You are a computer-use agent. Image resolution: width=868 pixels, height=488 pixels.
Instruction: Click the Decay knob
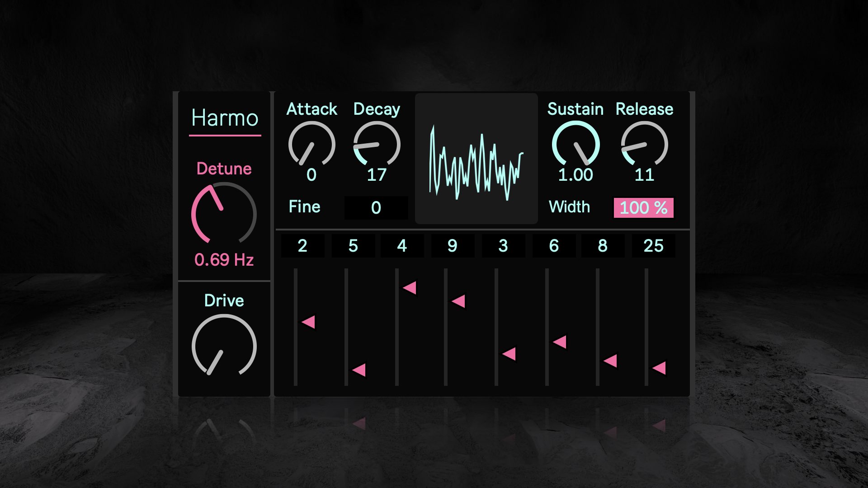click(377, 145)
